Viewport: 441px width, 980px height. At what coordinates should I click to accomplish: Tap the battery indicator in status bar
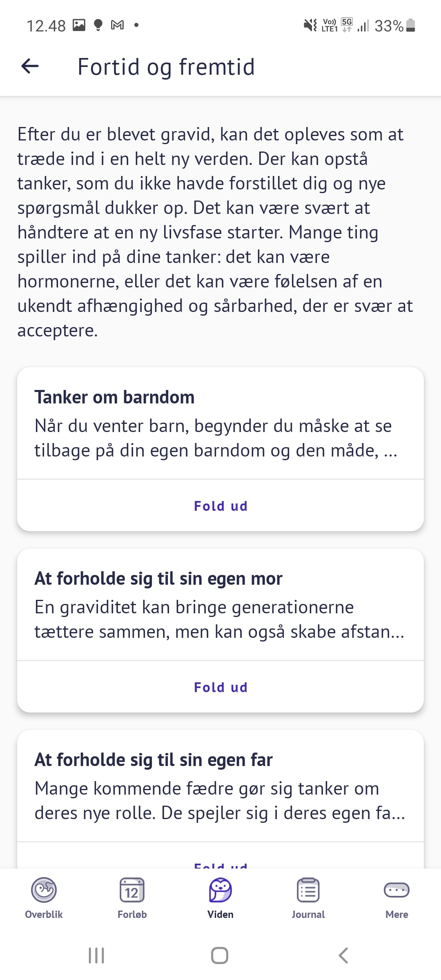click(411, 25)
